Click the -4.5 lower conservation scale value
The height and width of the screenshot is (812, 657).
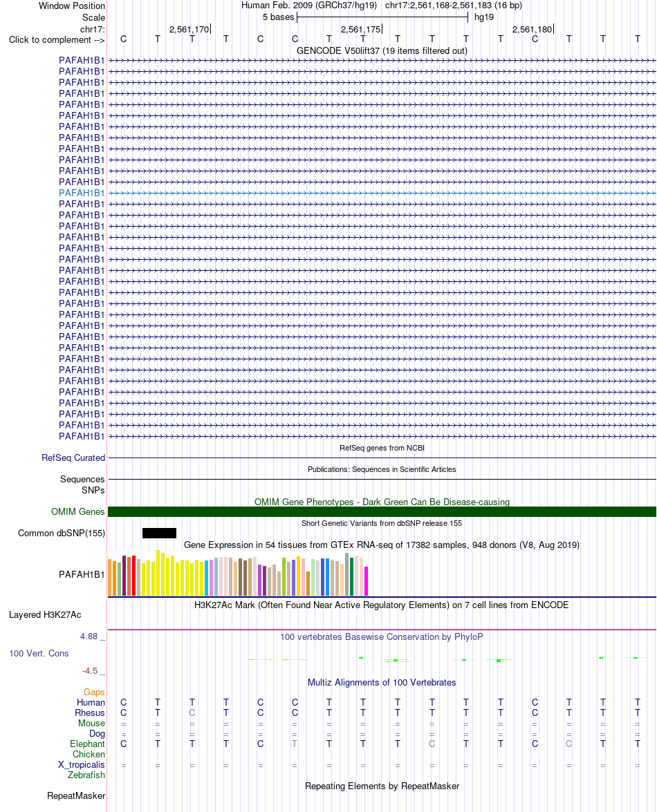point(90,670)
